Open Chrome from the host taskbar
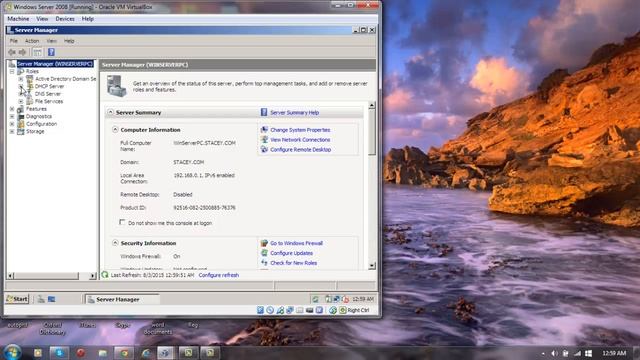Image resolution: width=640 pixels, height=360 pixels. coord(124,353)
